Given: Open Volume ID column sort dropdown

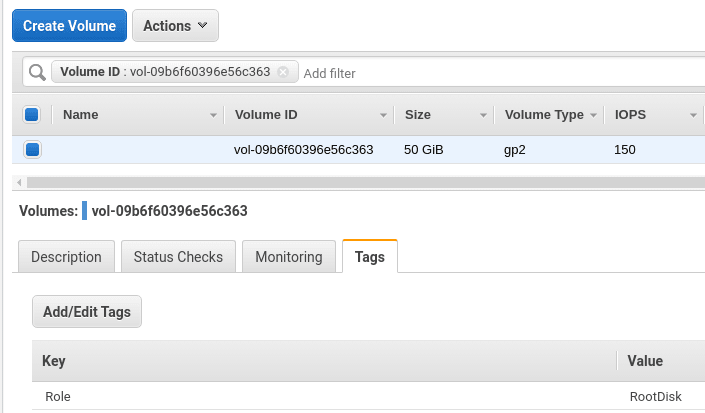Looking at the screenshot, I should [384, 115].
